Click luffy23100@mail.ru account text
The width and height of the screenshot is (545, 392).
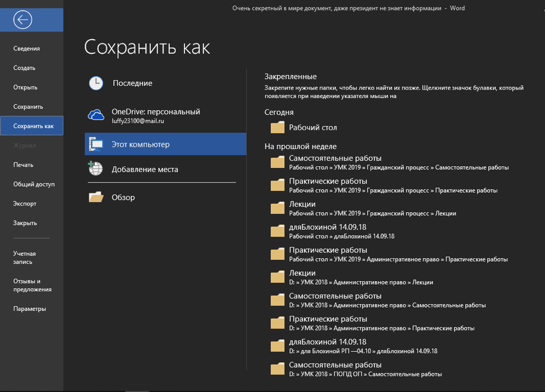click(137, 121)
